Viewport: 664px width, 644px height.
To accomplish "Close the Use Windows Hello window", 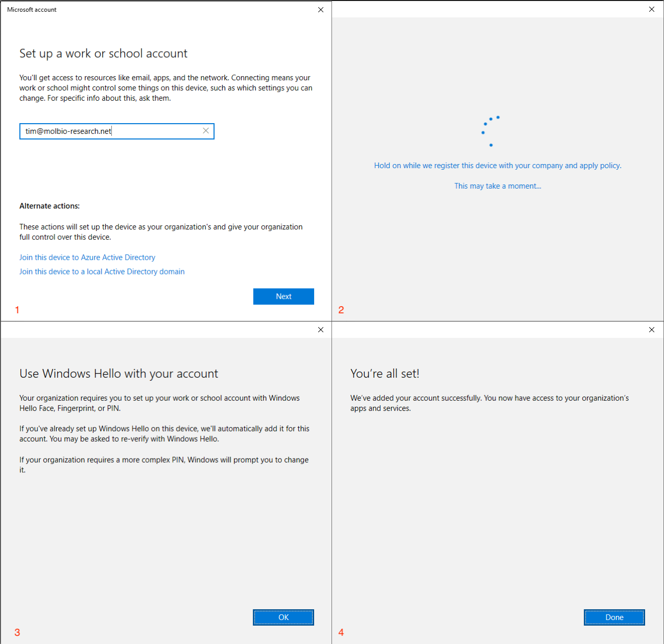I will point(321,330).
